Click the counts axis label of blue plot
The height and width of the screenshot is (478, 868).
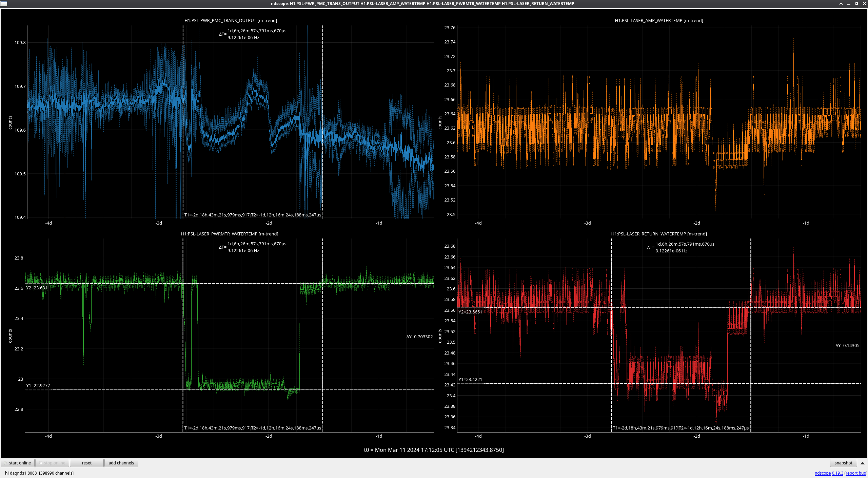click(x=10, y=122)
